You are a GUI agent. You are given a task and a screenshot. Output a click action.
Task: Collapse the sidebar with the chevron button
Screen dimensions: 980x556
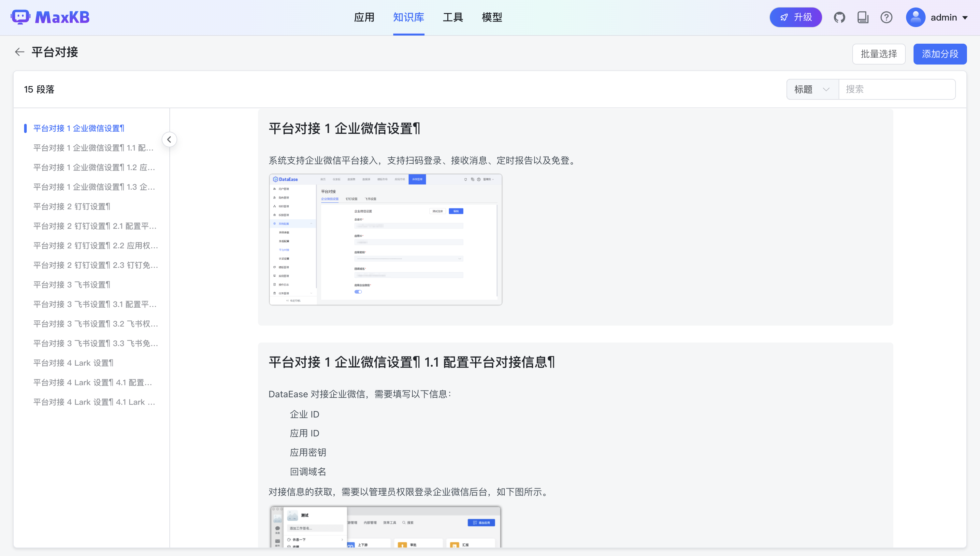169,139
